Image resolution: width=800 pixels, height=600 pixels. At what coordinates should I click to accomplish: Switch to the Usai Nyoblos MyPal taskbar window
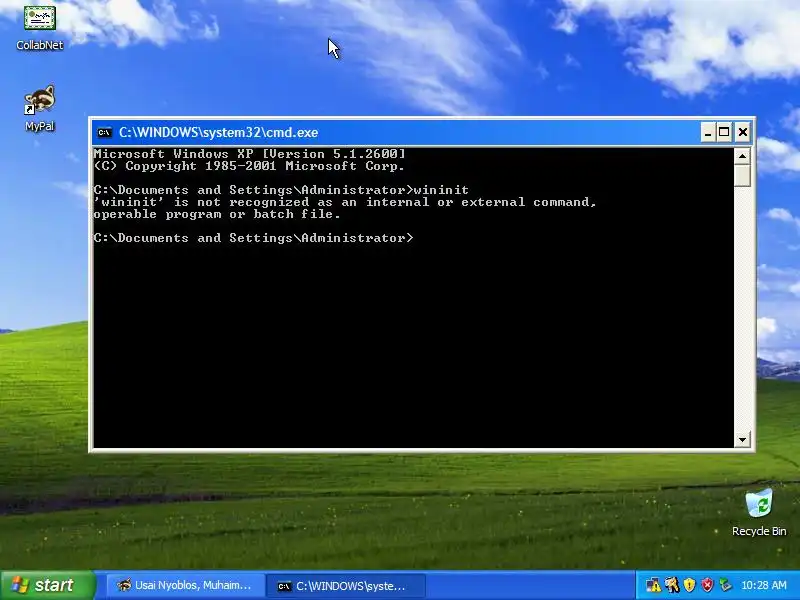point(186,586)
